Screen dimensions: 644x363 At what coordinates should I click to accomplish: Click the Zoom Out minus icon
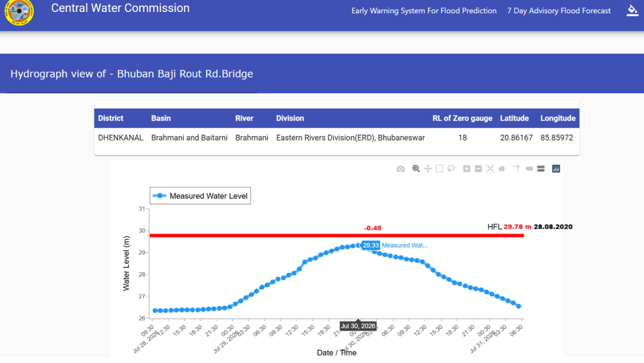tap(478, 169)
